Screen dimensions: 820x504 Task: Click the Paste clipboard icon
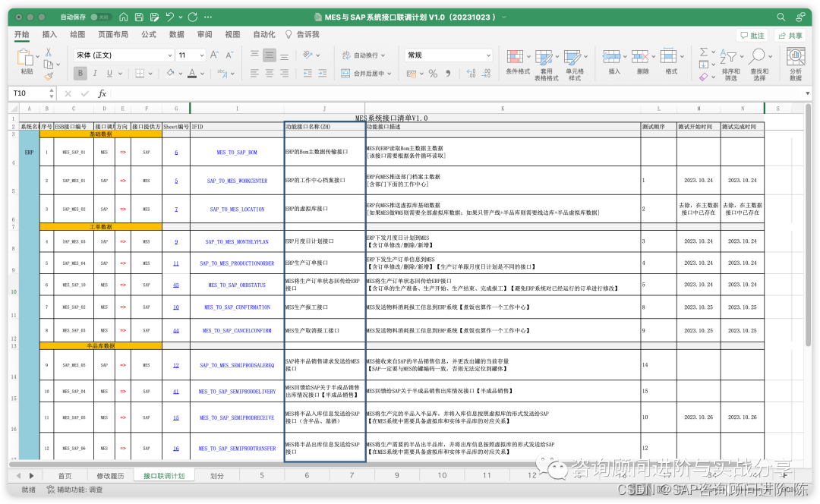[x=24, y=58]
